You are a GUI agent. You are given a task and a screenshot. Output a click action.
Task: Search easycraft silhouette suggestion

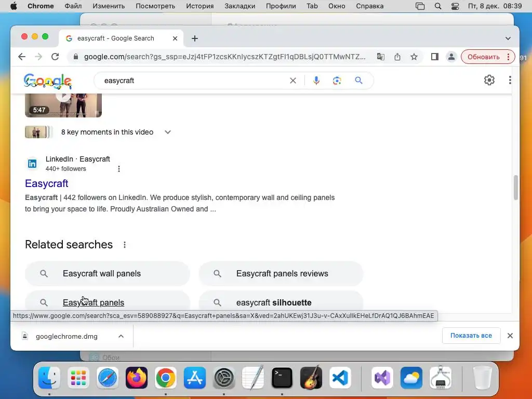pyautogui.click(x=281, y=302)
